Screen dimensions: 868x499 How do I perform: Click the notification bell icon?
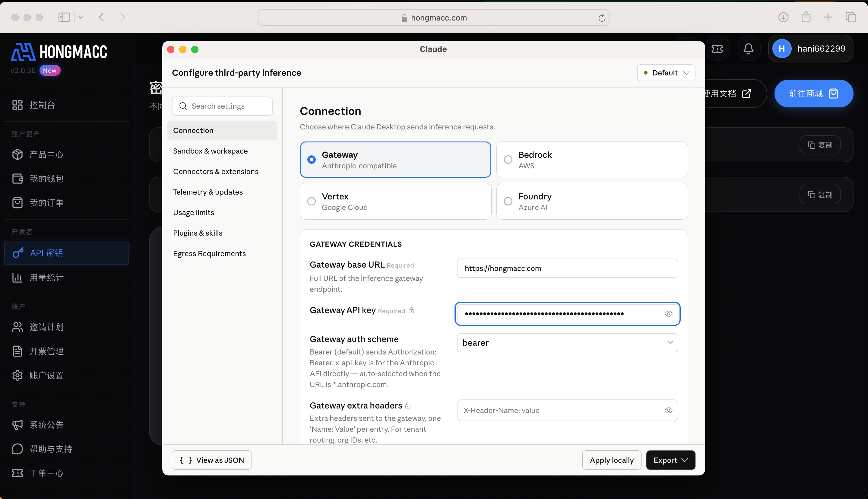[x=749, y=49]
